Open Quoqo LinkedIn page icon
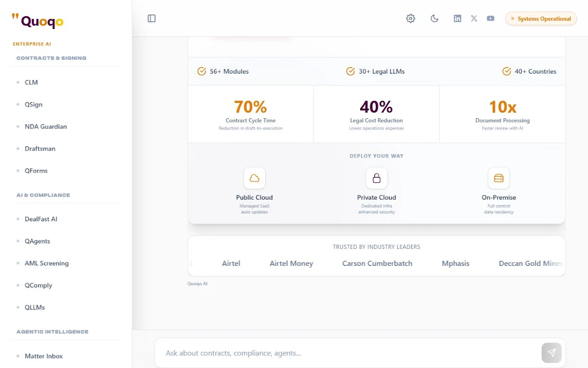This screenshot has height=368, width=588. click(457, 19)
